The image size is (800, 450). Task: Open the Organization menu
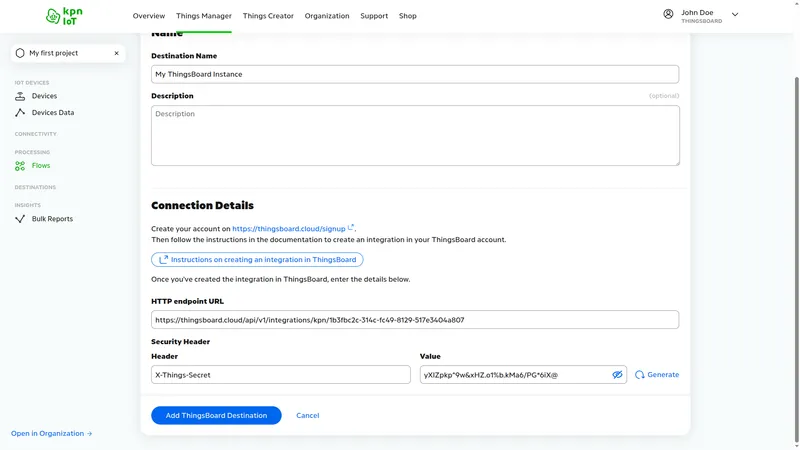[327, 16]
